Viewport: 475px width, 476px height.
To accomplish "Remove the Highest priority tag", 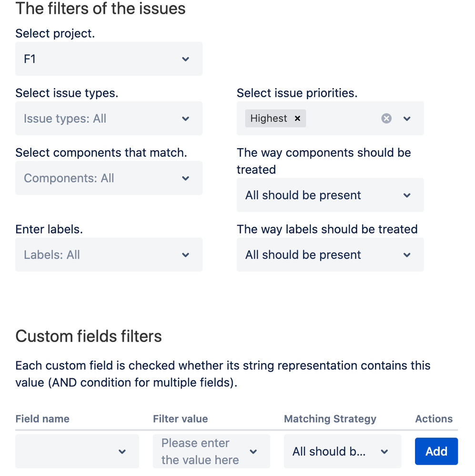I will pyautogui.click(x=297, y=119).
